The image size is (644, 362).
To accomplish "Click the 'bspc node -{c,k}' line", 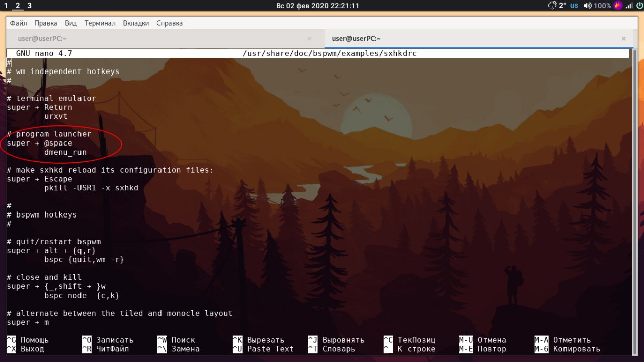I will [82, 296].
